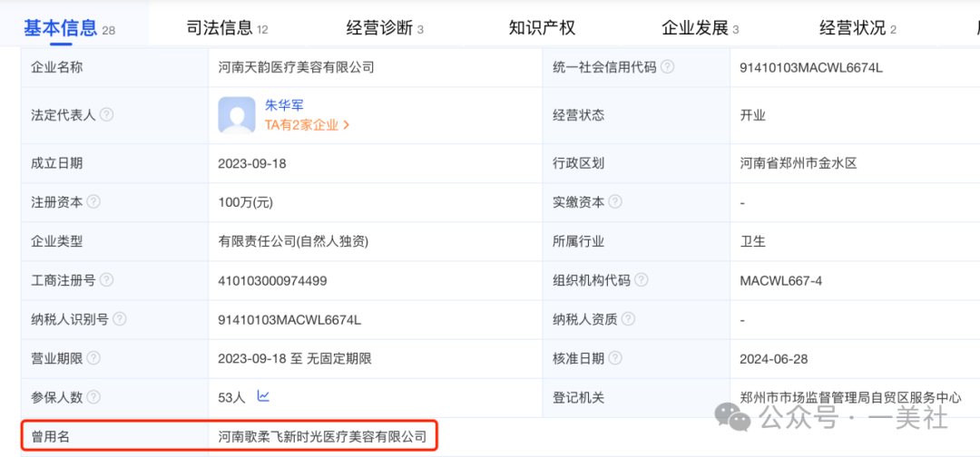The width and height of the screenshot is (980, 457).
Task: Click 营业期限 value 2023-09-18 至 无固定期限
Action: (x=295, y=359)
